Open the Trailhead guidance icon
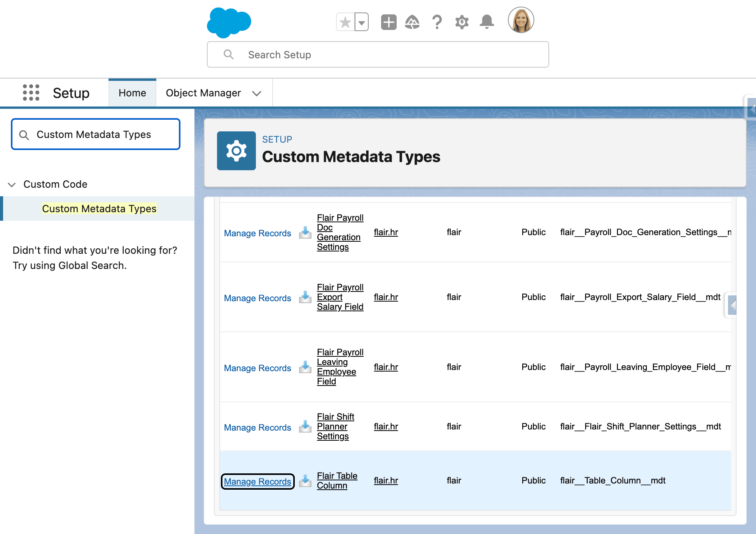Viewport: 756px width, 534px height. click(x=412, y=22)
